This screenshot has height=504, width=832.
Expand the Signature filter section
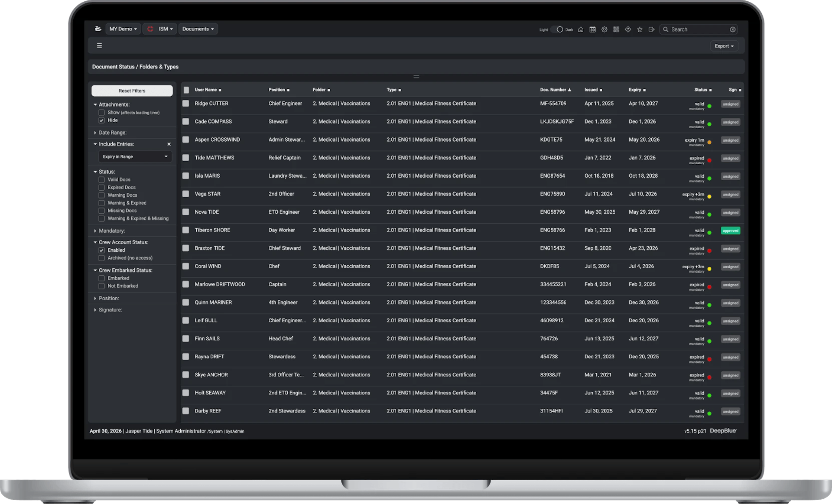click(x=108, y=310)
